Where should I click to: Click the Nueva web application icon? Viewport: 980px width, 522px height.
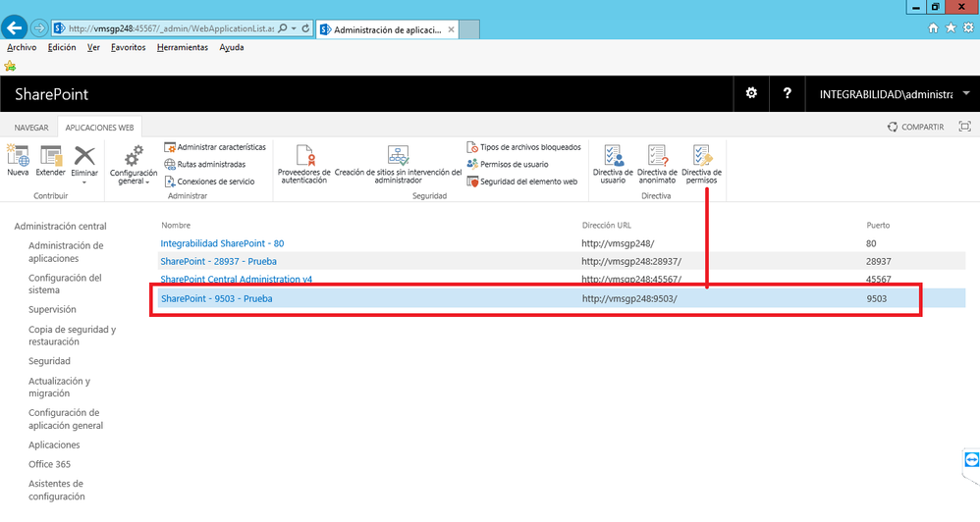[x=18, y=156]
